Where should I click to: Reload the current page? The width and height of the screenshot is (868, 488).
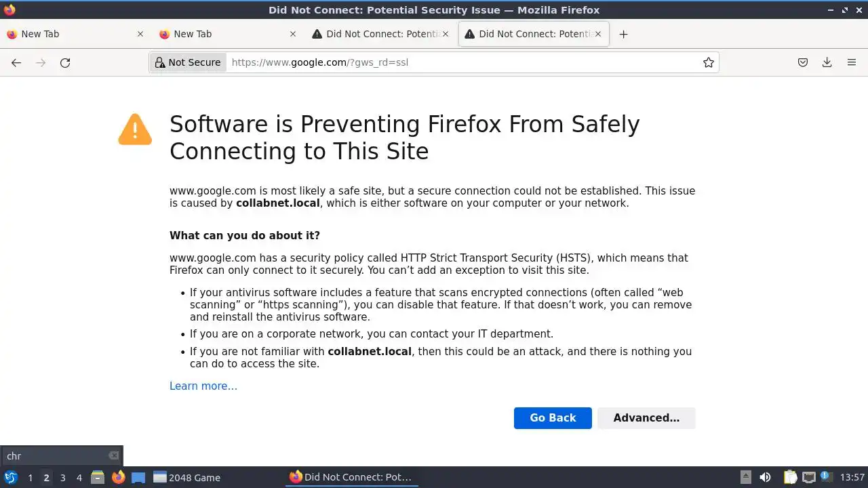tap(65, 62)
